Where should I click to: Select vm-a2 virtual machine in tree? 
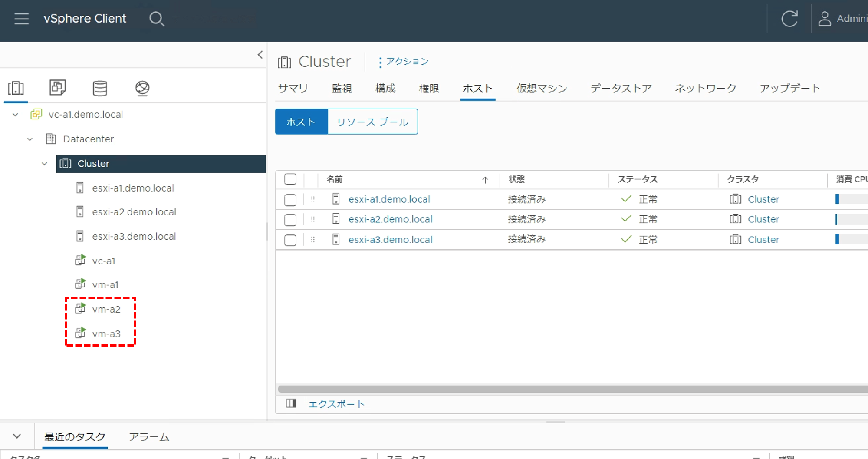(106, 309)
